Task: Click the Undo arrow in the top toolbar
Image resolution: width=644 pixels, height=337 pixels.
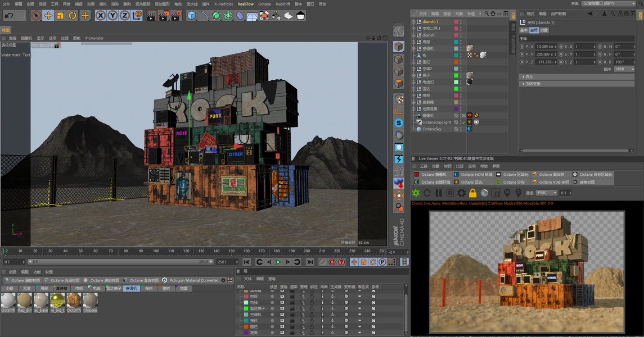Action: point(8,16)
